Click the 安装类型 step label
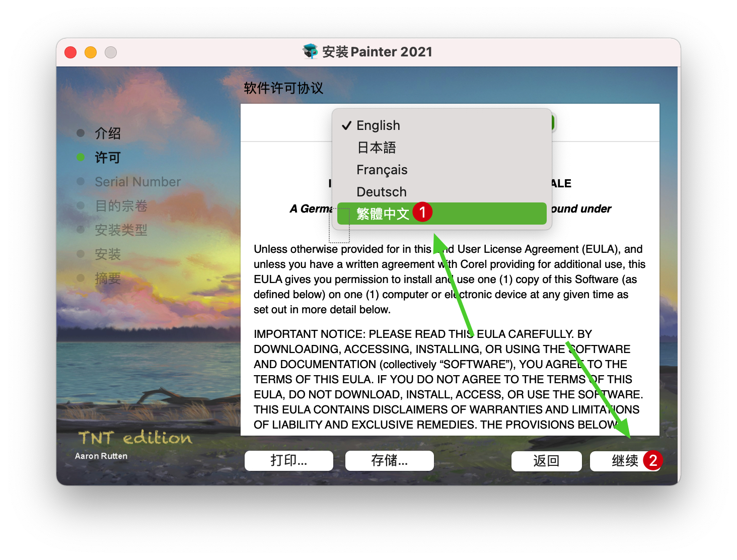The image size is (737, 560). pyautogui.click(x=121, y=230)
